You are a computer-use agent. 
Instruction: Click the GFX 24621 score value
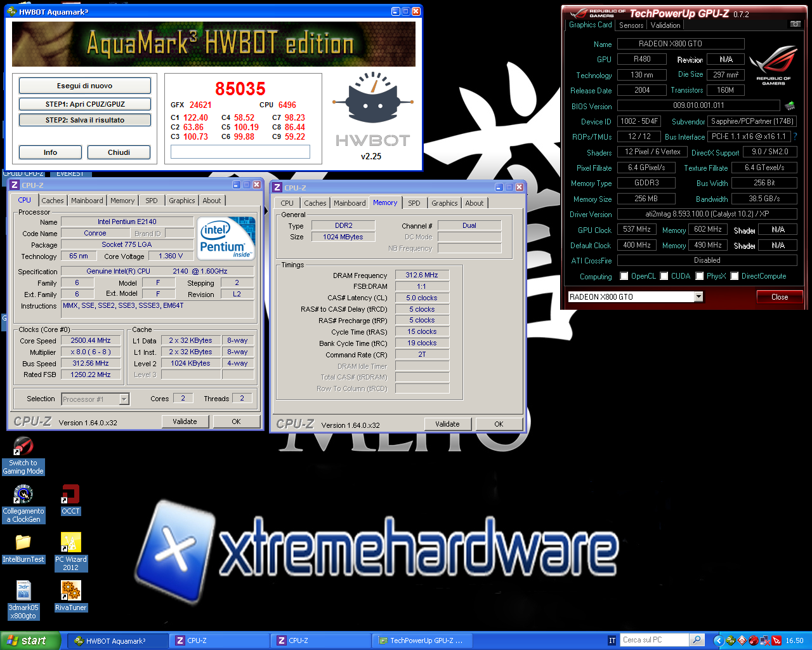(200, 105)
